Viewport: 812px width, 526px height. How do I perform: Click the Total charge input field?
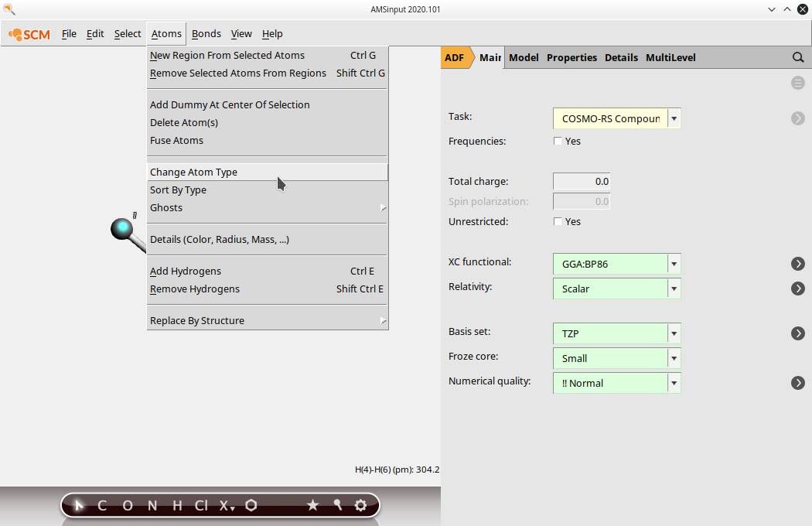[x=582, y=181]
